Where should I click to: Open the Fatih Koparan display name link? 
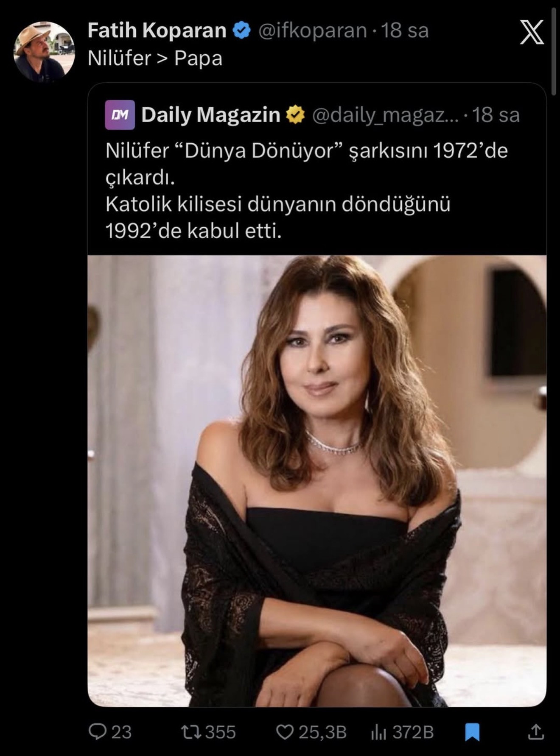point(157,31)
